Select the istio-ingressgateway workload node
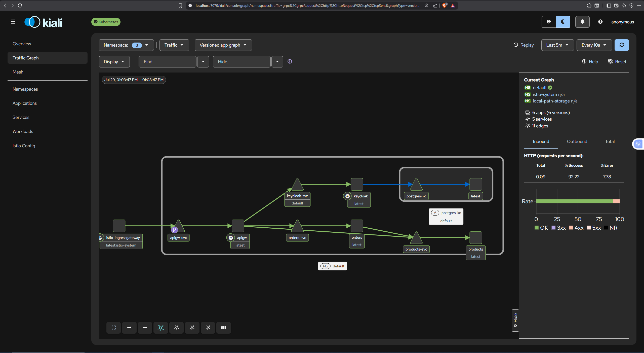 point(119,226)
